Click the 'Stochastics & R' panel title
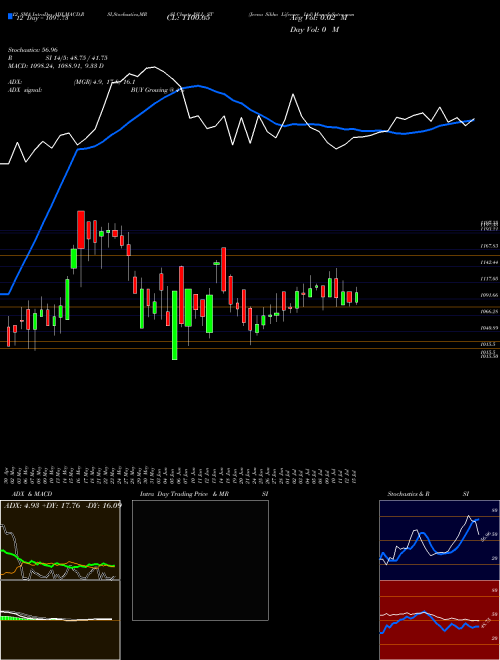This screenshot has width=500, height=660. click(x=409, y=494)
